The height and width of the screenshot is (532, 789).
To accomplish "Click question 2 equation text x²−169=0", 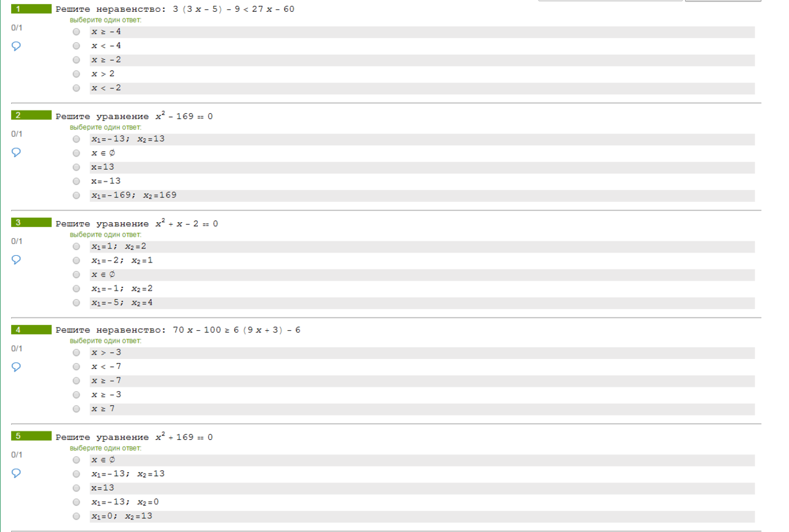I will click(x=184, y=116).
